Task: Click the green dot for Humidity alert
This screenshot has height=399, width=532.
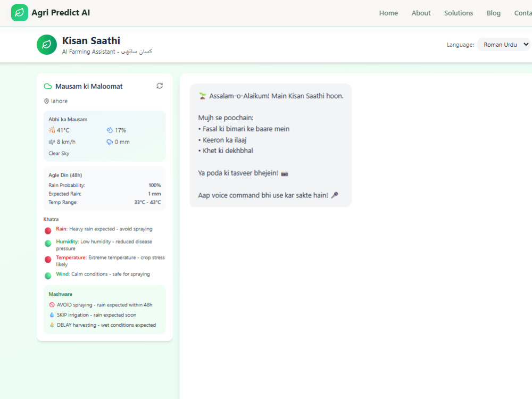Action: click(48, 243)
